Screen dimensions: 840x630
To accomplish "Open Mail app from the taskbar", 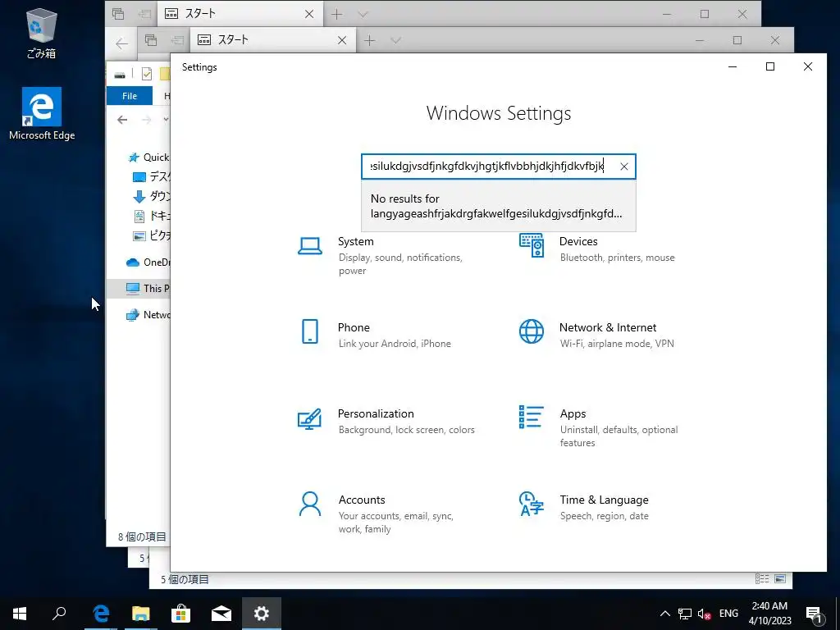I will tap(221, 614).
